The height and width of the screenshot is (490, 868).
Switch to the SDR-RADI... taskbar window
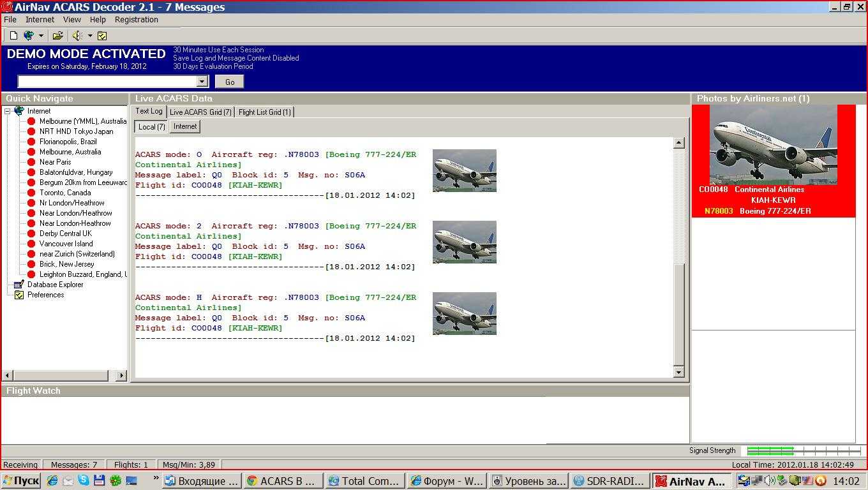[610, 481]
